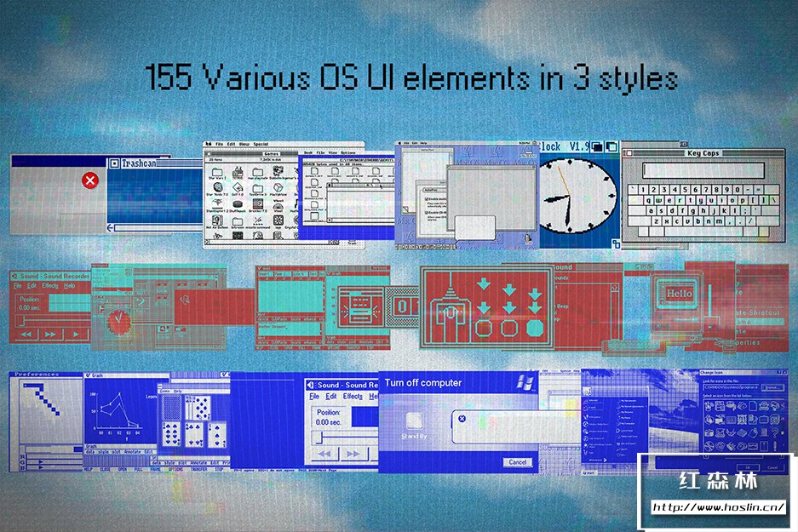Click the Start button under the blue Start menu
The height and width of the screenshot is (532, 798).
(590, 473)
